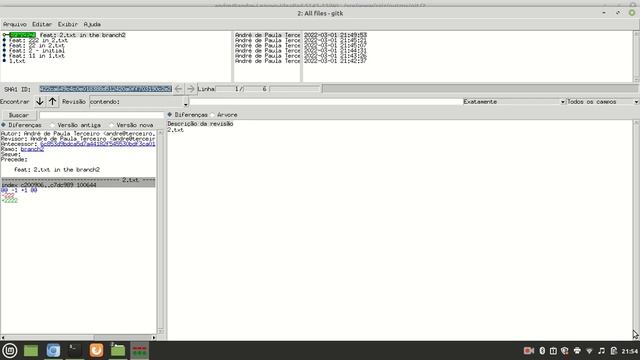This screenshot has width=640, height=360.
Task: Switch to gitk window in taskbar
Action: pyautogui.click(x=140, y=351)
